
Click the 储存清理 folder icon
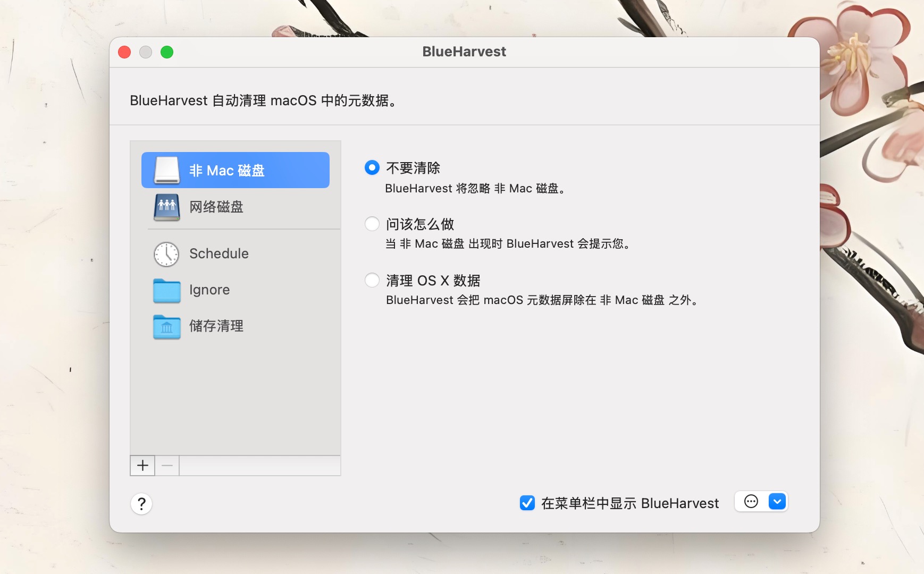pos(167,326)
